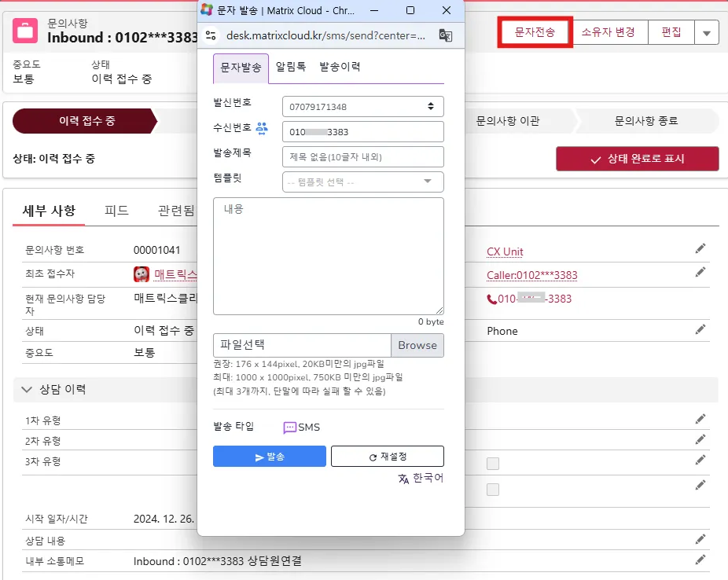Click the edit pencil in 1차 유형 row
The width and height of the screenshot is (728, 580).
tap(700, 419)
